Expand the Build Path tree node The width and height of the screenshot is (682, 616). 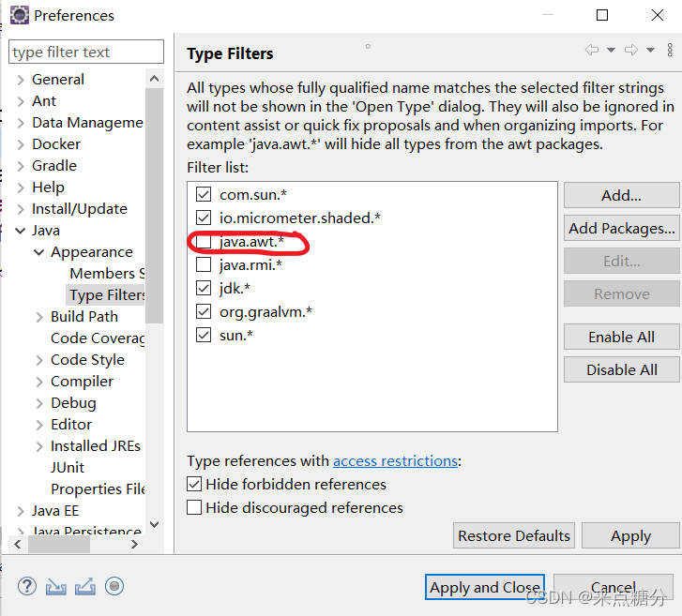click(x=39, y=317)
